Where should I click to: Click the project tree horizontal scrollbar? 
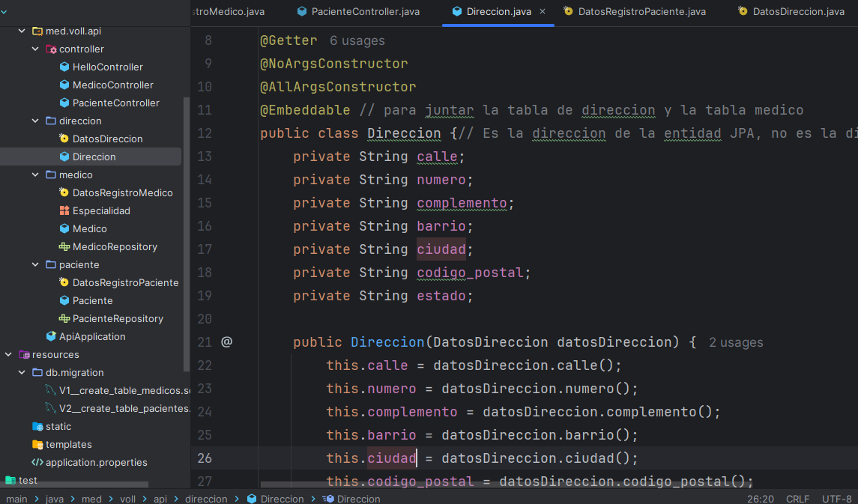pyautogui.click(x=74, y=485)
